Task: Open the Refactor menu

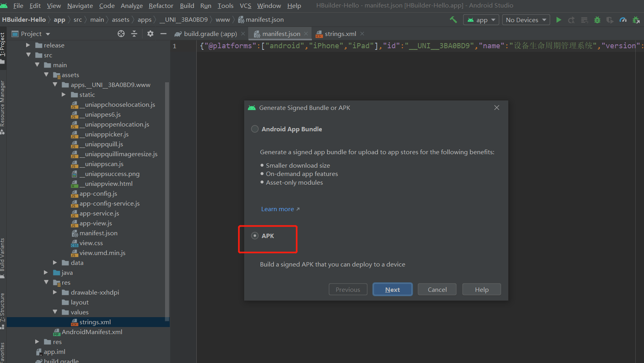Action: point(161,6)
